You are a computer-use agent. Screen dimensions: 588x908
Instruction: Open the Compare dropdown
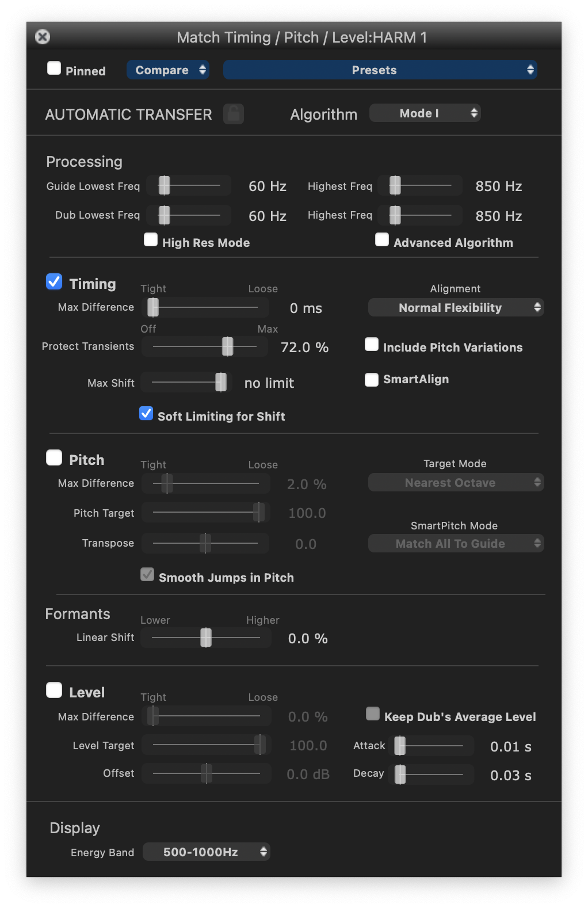coord(167,70)
